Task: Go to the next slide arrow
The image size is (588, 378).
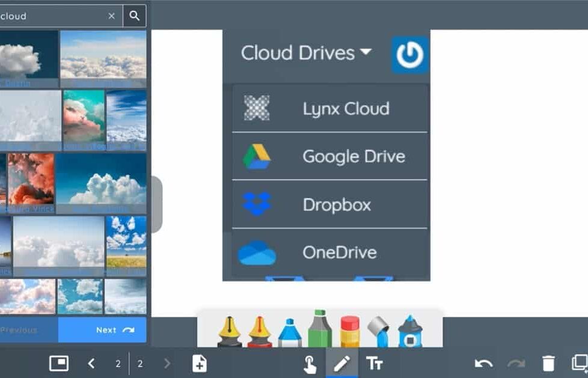Action: pos(167,363)
